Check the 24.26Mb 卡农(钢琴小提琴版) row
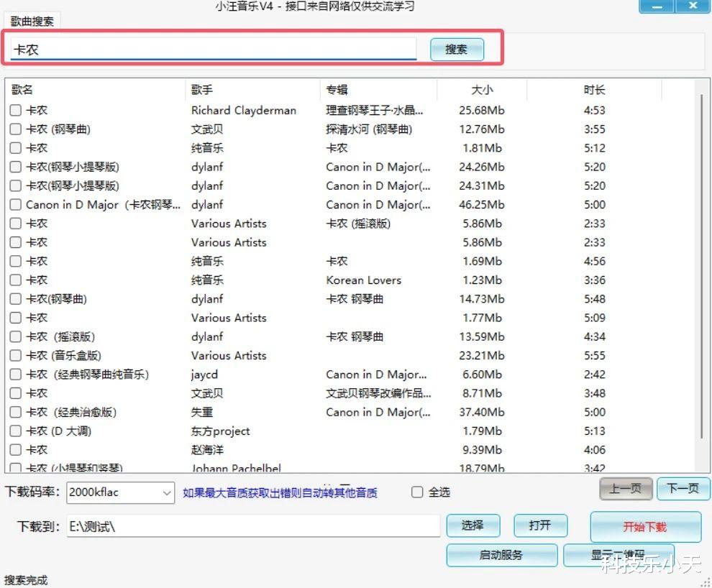 (15, 167)
